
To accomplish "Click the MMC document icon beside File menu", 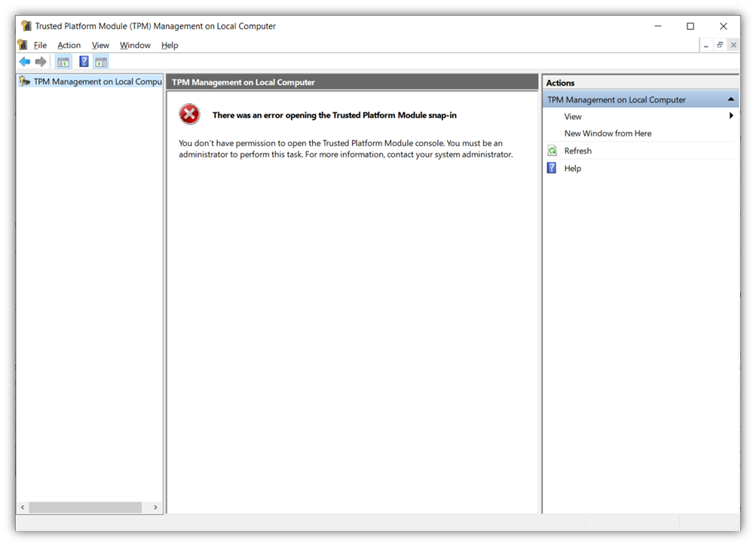I will [x=23, y=45].
